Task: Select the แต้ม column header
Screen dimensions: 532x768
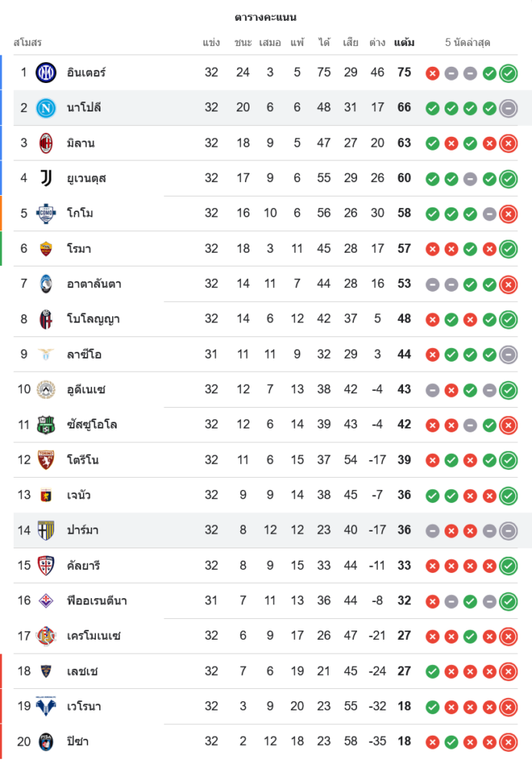Action: coord(404,42)
